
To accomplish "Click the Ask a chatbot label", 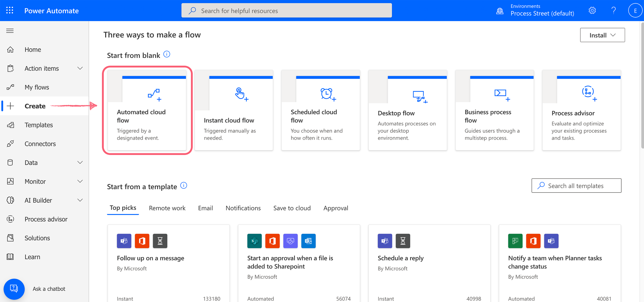I will [49, 289].
